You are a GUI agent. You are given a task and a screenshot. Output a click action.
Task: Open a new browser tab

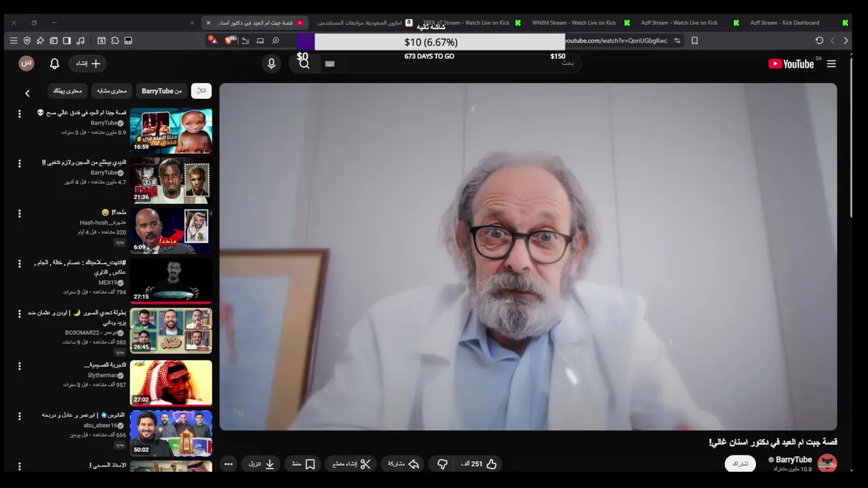(192, 22)
